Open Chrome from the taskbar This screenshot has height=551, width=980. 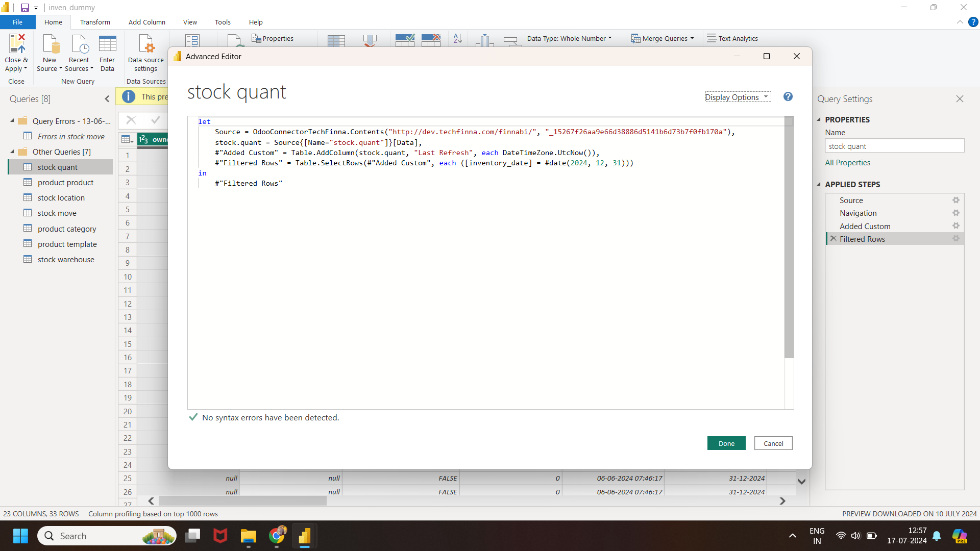click(277, 536)
